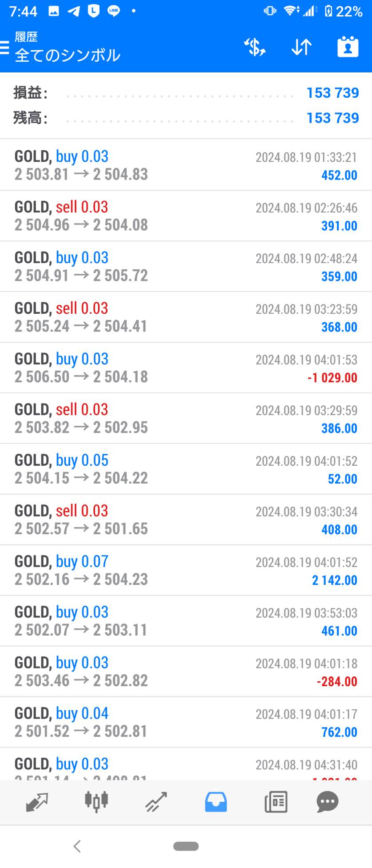This screenshot has width=372, height=868.
Task: Tap the sell trade closed at 02:26:46
Action: tap(186, 216)
